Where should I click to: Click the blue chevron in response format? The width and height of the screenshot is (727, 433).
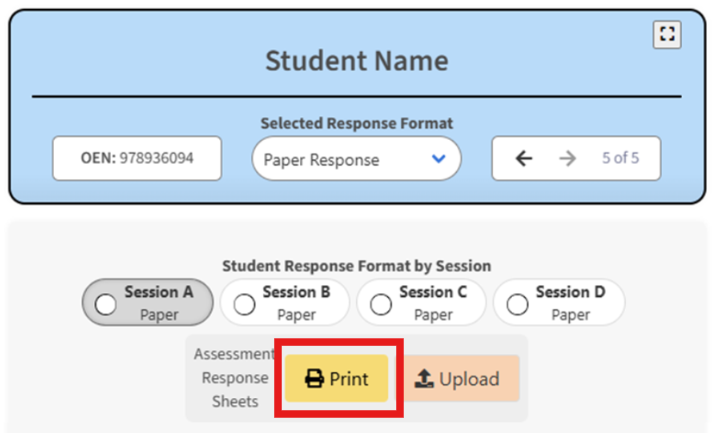(439, 159)
